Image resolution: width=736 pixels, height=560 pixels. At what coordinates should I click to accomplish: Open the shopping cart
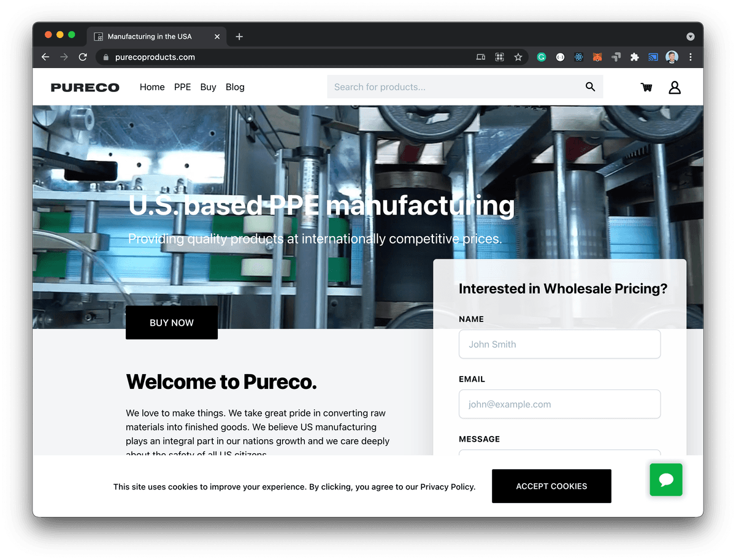click(646, 87)
